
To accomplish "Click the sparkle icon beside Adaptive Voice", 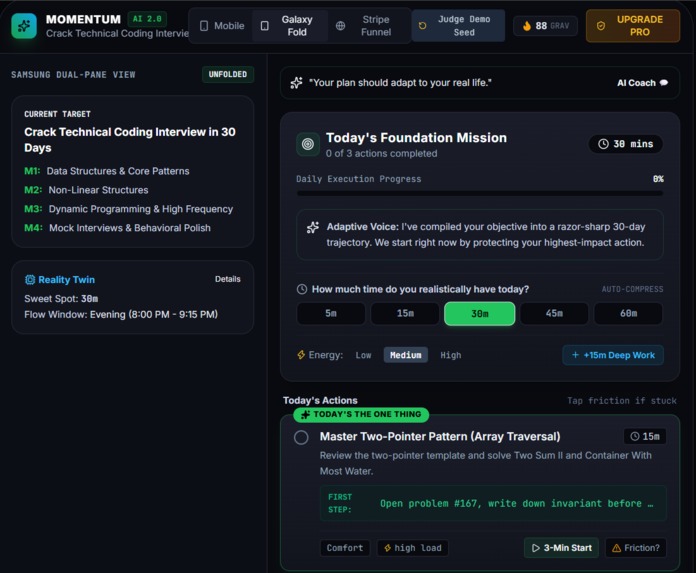I will (312, 227).
